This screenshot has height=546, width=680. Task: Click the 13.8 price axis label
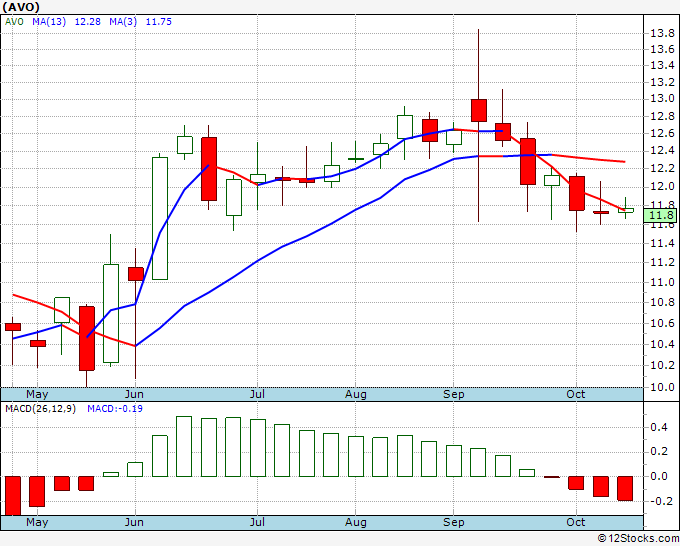[662, 33]
